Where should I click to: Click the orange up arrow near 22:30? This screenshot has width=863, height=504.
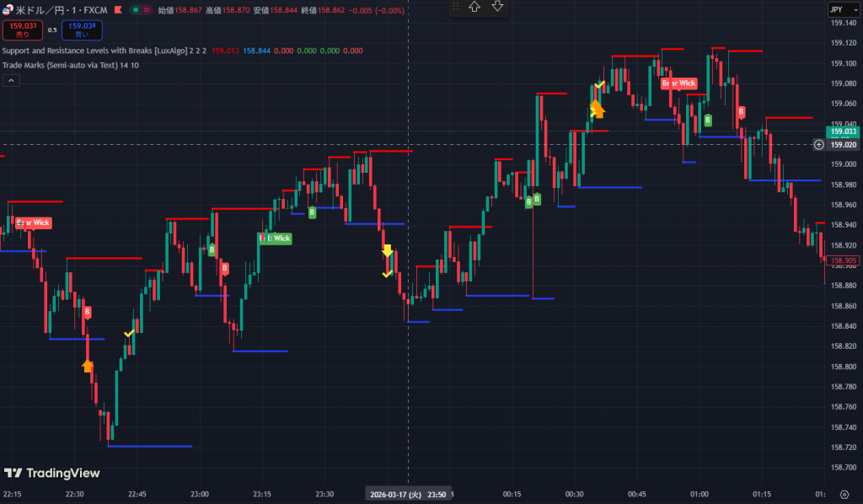click(88, 366)
